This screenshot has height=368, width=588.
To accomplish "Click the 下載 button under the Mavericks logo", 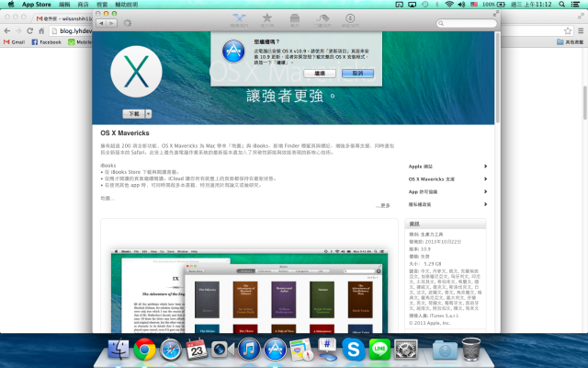I will pos(134,114).
